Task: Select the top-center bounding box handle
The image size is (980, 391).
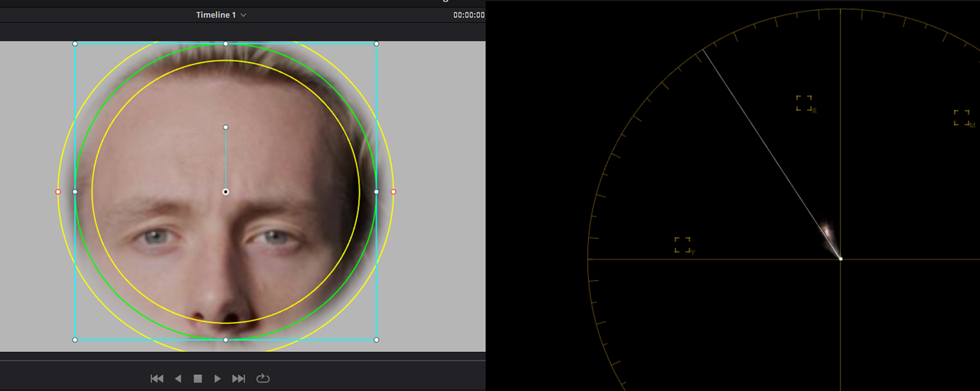Action: [x=225, y=44]
